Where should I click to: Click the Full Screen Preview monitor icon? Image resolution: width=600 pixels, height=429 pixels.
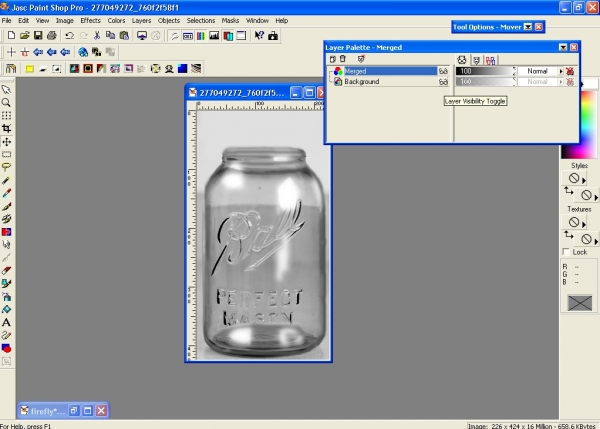pyautogui.click(x=142, y=36)
